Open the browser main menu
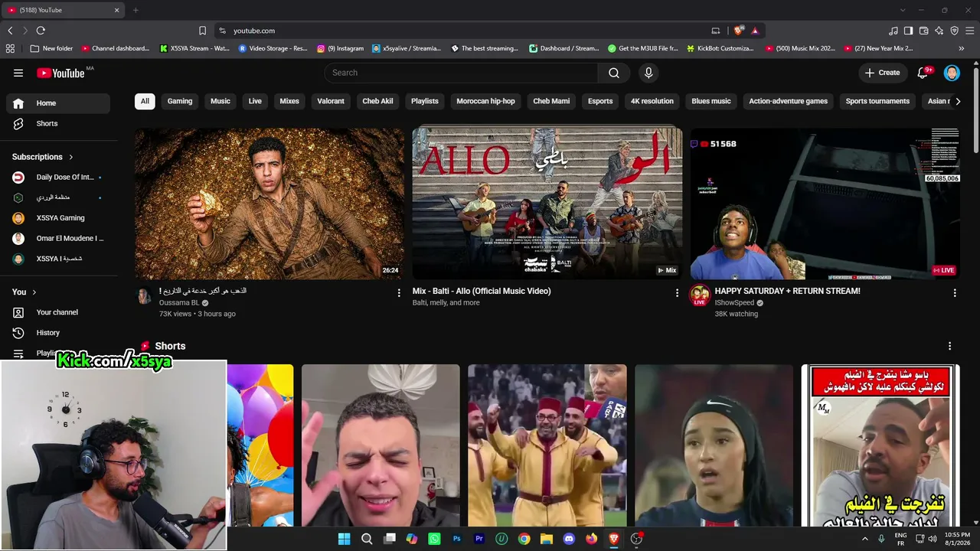980x551 pixels. (x=970, y=31)
